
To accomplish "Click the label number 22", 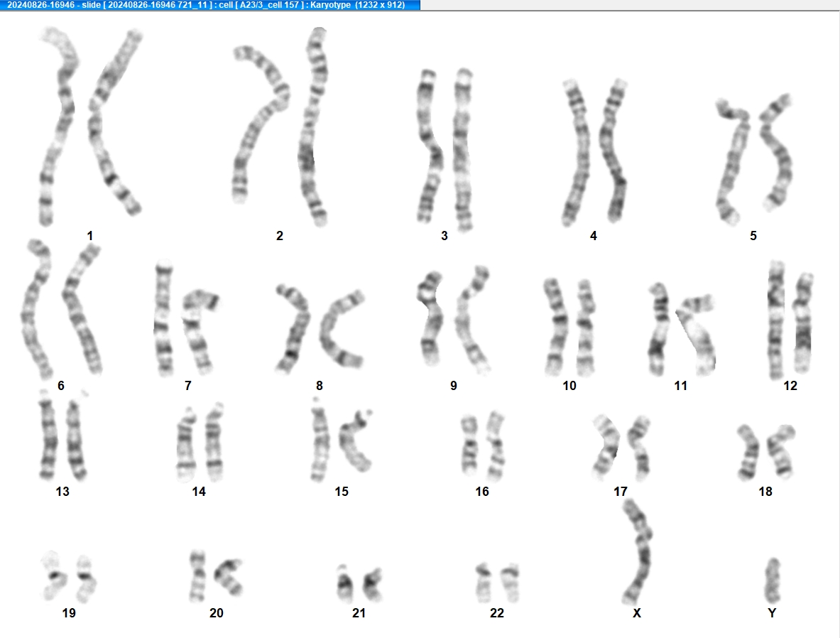I will [496, 613].
